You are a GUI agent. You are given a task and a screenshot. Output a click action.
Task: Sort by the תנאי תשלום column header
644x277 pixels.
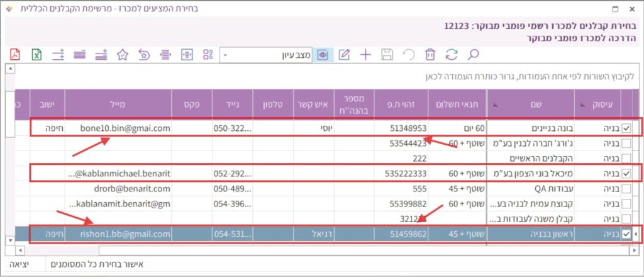[x=453, y=102]
